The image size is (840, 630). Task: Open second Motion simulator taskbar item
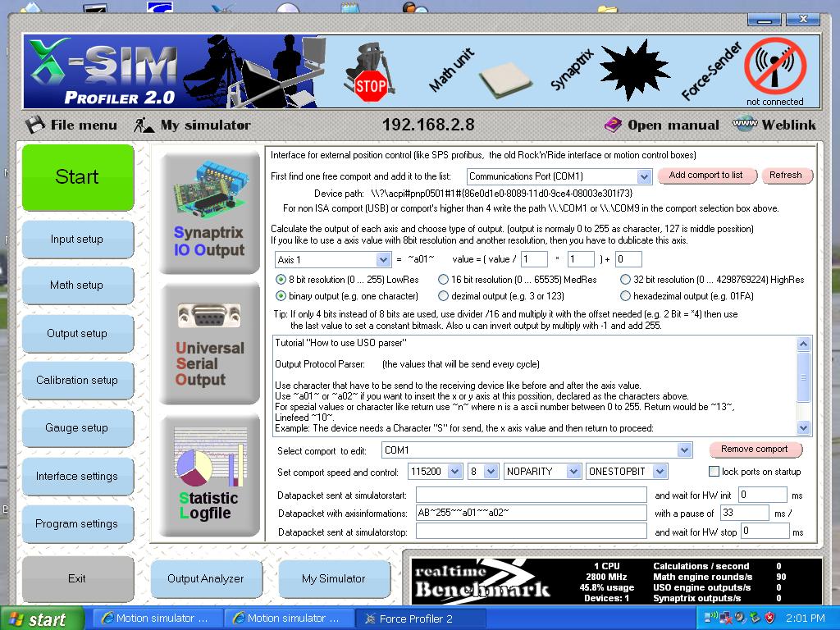tap(290, 619)
